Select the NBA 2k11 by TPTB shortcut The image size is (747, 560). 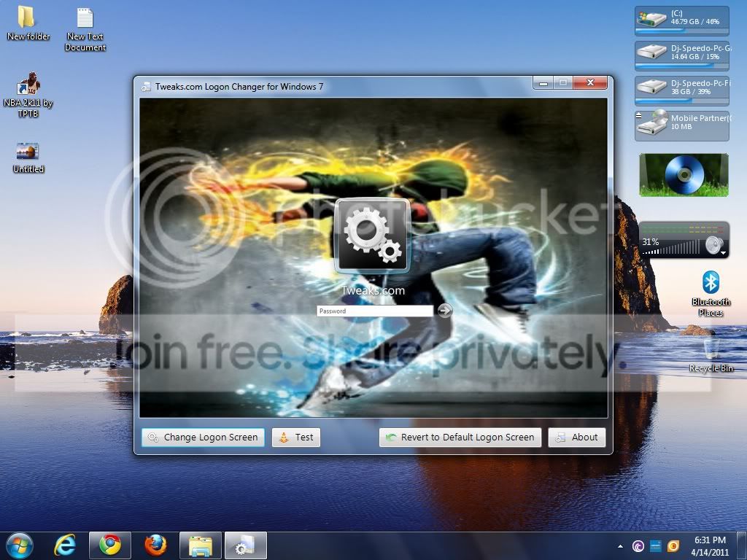point(28,96)
